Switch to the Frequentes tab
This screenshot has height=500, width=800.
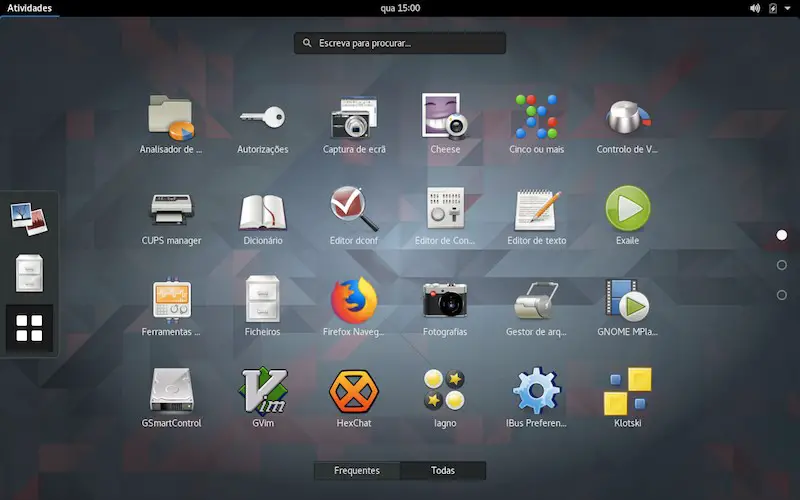point(357,470)
